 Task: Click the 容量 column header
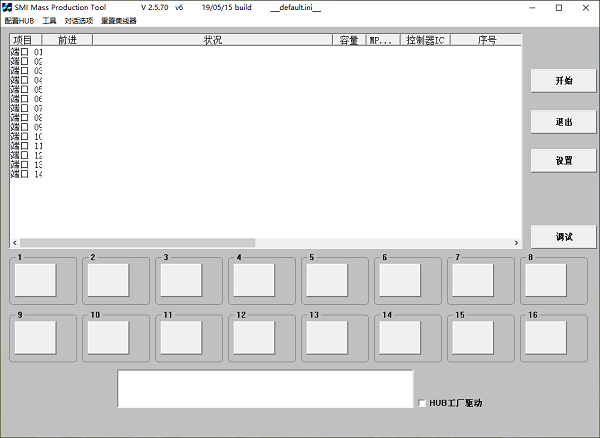pos(349,40)
